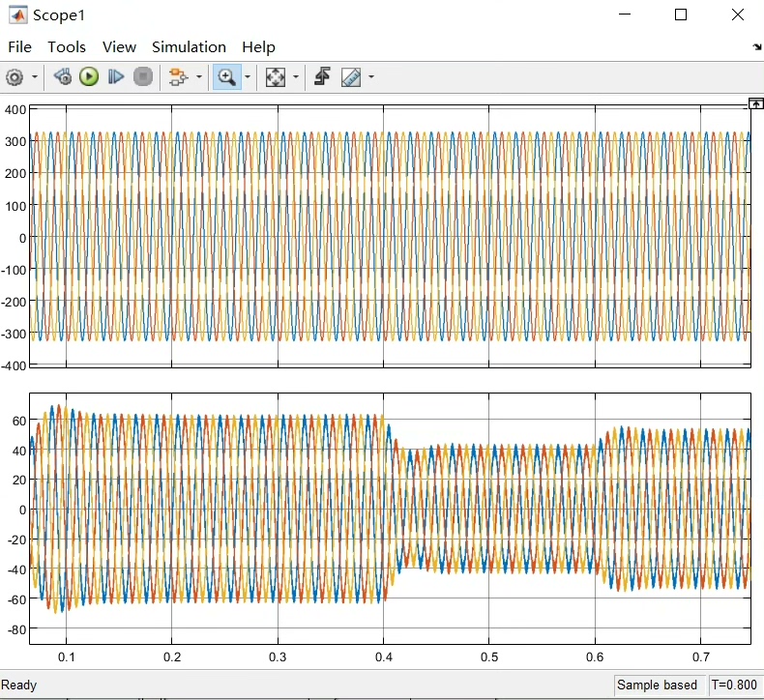
Task: Select the Zoom tool magnifier
Action: [x=226, y=77]
